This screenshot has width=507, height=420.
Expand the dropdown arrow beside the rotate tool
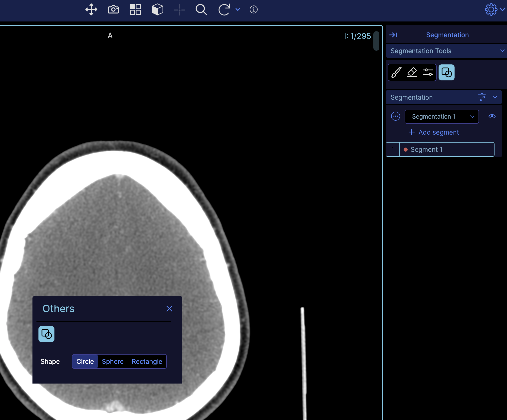[x=238, y=10]
